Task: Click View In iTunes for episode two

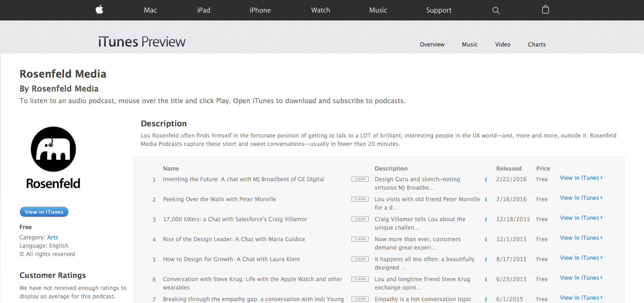Action: (579, 198)
